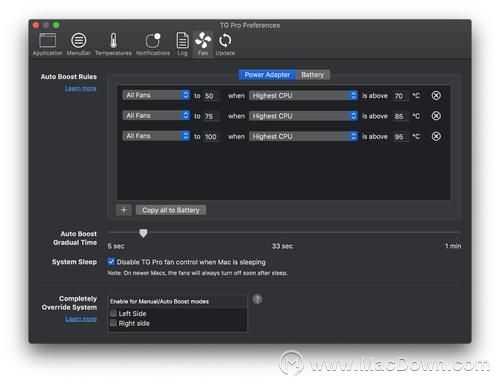The width and height of the screenshot is (500, 381).
Task: Open Highest CPU dropdown in 85 °C rule
Action: (x=303, y=116)
